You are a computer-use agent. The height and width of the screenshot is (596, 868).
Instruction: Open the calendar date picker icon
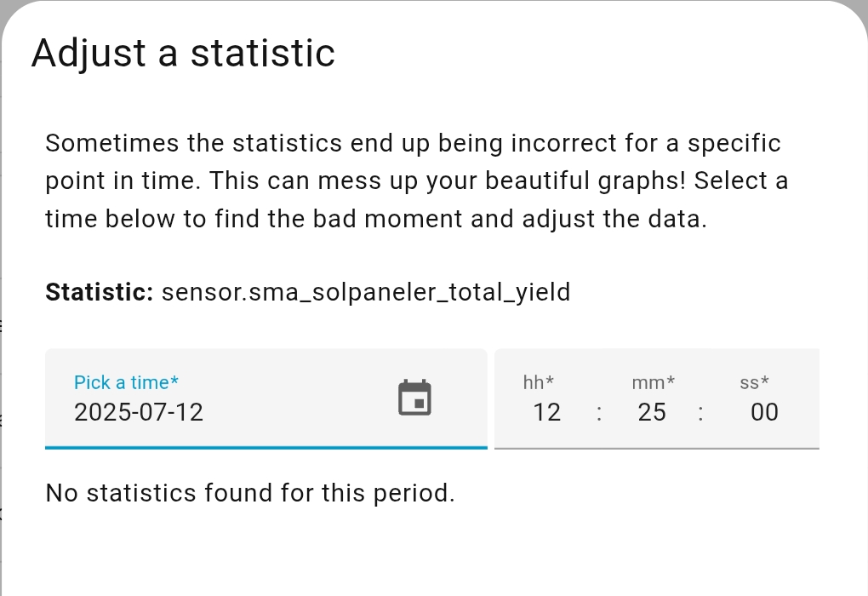coord(415,398)
